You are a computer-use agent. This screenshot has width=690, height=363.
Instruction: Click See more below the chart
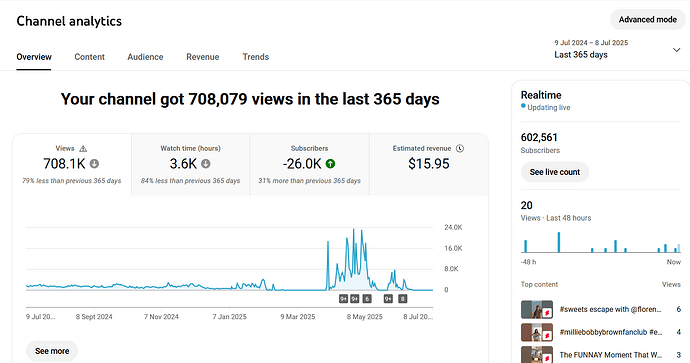[x=52, y=351]
